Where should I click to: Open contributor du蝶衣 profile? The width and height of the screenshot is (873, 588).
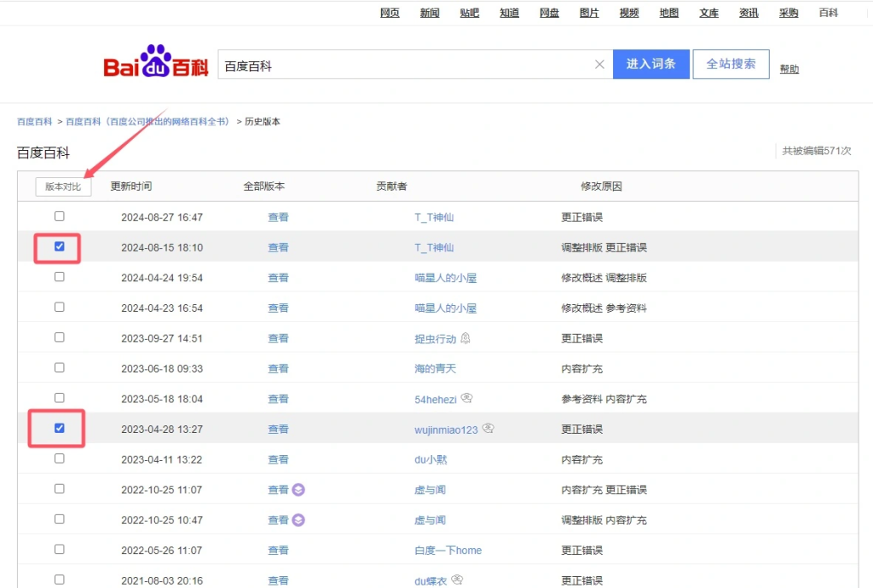[x=431, y=581]
